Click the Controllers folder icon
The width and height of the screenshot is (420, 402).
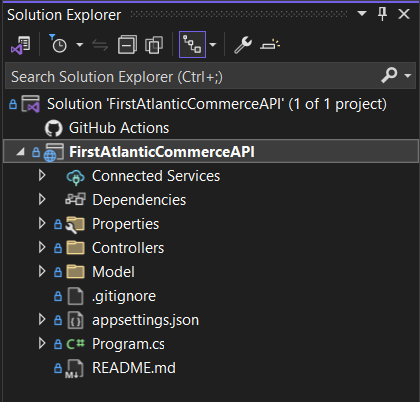(x=75, y=248)
